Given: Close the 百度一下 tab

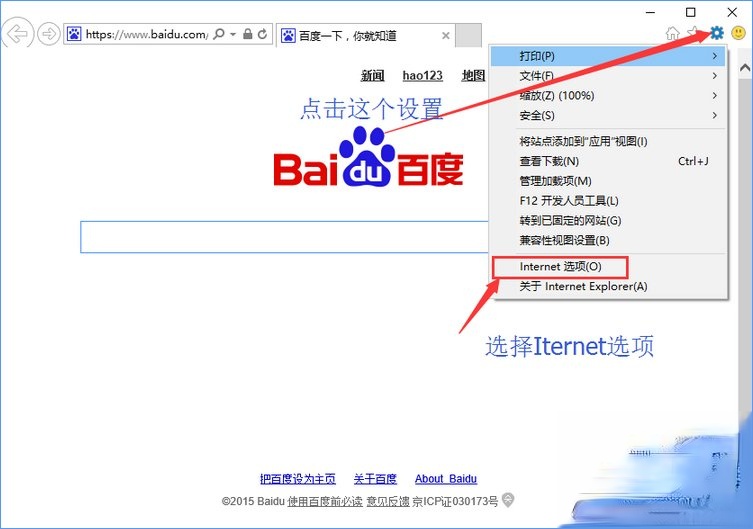Looking at the screenshot, I should 445,36.
